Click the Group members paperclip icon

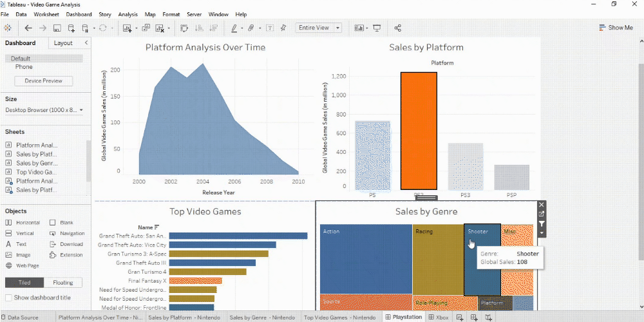251,28
